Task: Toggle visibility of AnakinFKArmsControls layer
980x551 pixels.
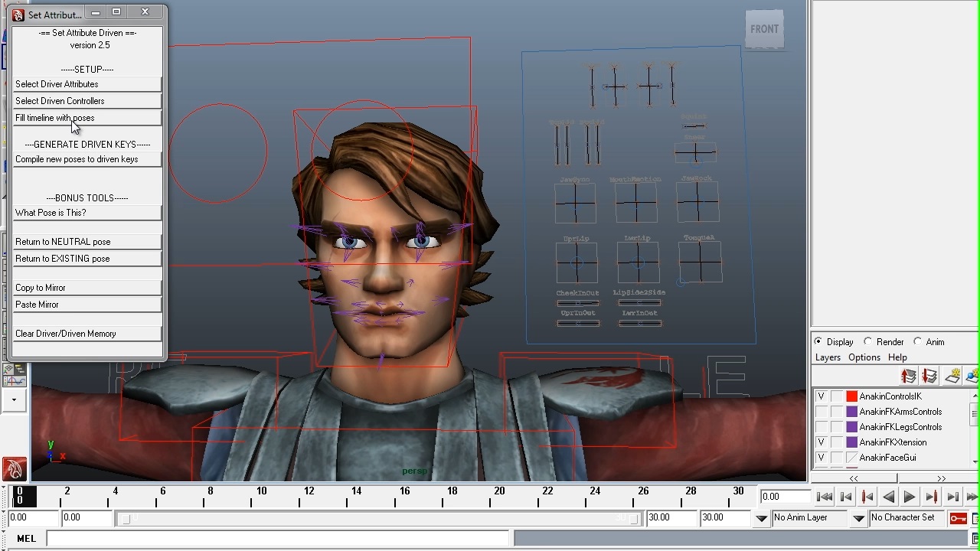Action: [821, 412]
